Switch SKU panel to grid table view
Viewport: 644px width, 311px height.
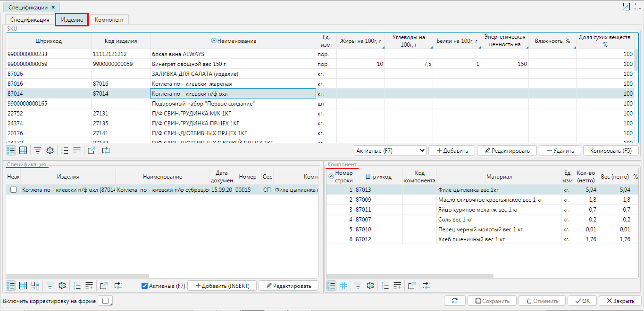pos(23,150)
